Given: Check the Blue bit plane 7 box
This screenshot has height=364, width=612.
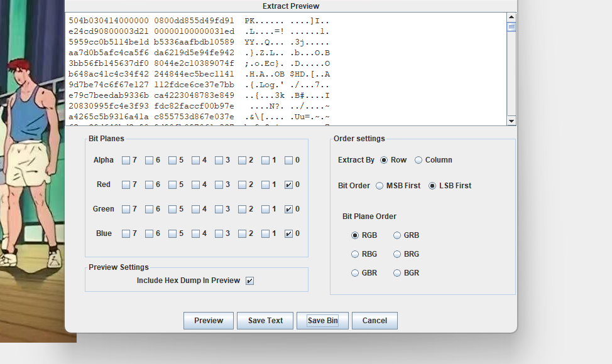Looking at the screenshot, I should click(126, 233).
